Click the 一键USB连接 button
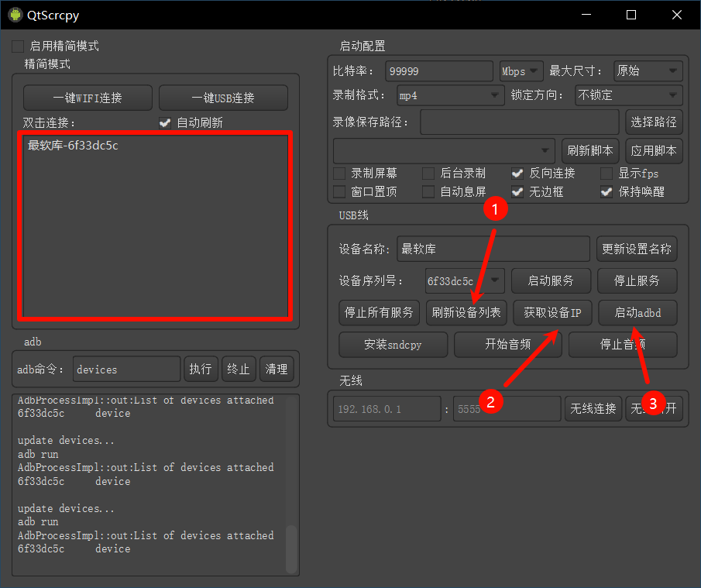 [x=223, y=98]
